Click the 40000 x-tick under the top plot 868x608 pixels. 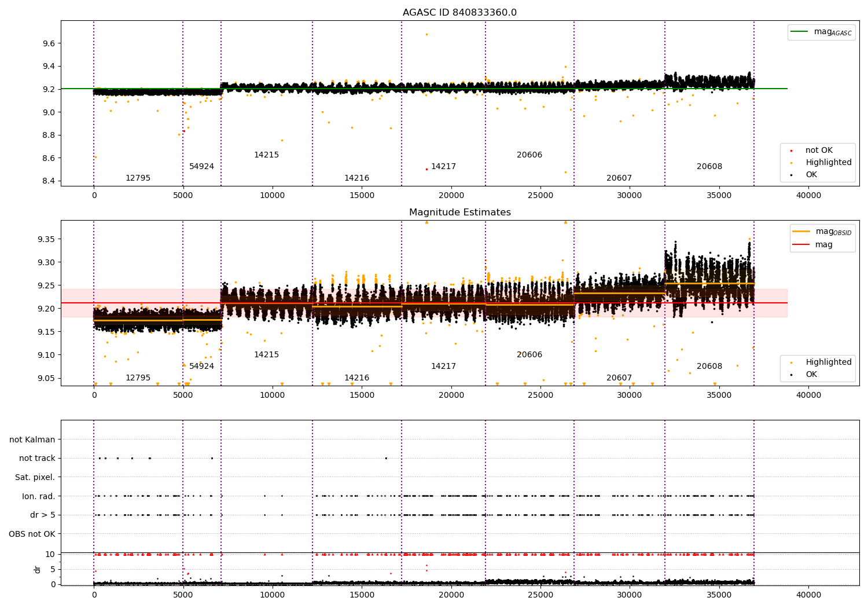[808, 196]
